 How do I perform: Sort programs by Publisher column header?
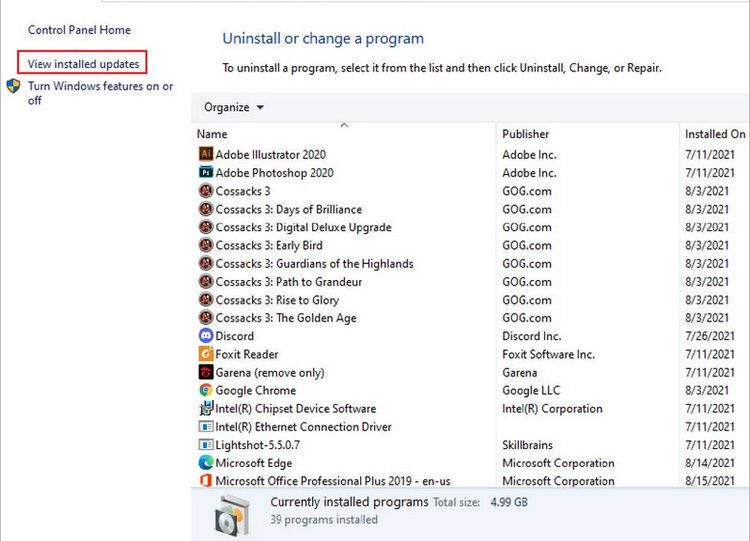pos(525,134)
